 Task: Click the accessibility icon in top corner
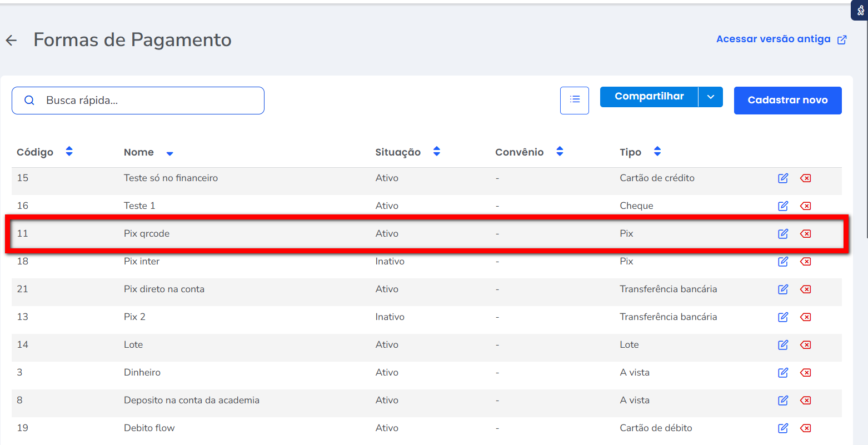pyautogui.click(x=860, y=10)
